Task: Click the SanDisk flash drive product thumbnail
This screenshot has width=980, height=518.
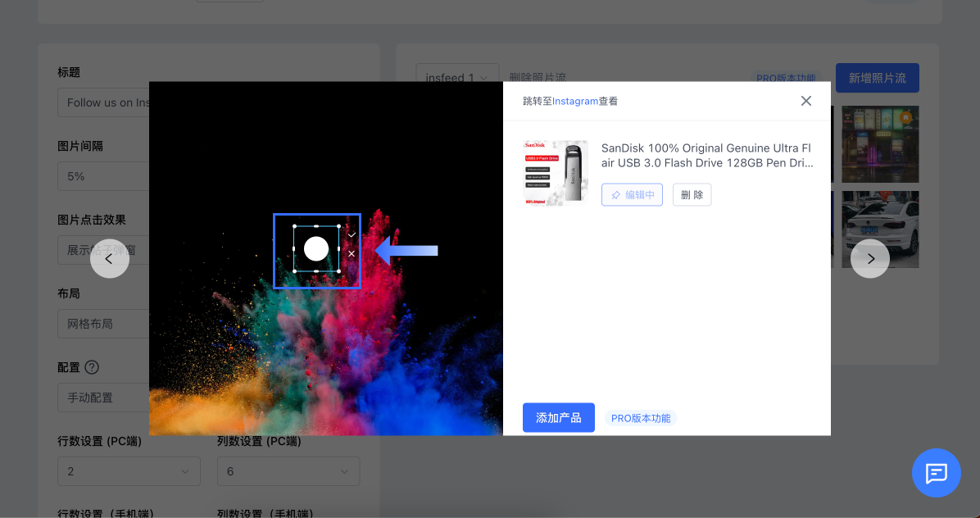Action: [556, 173]
